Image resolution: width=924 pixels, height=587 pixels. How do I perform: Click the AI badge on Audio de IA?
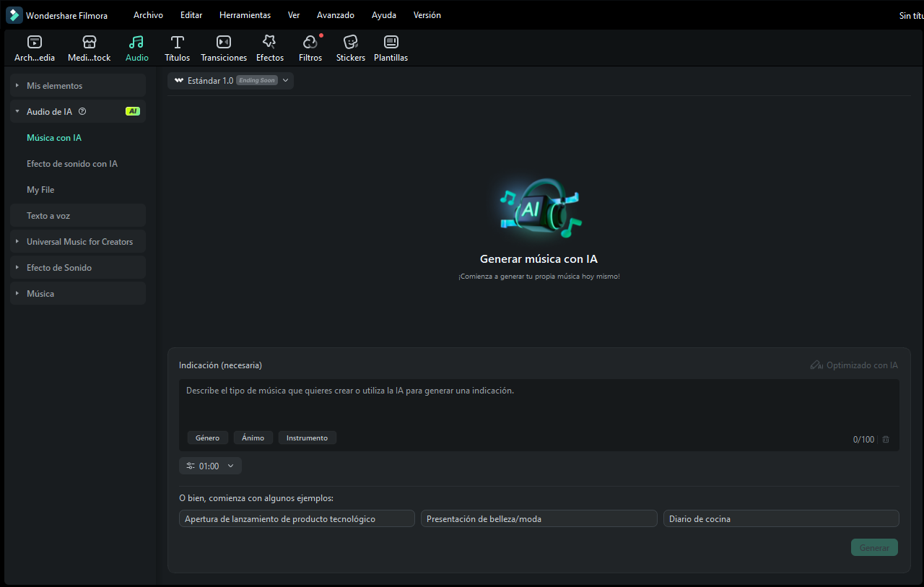[132, 111]
